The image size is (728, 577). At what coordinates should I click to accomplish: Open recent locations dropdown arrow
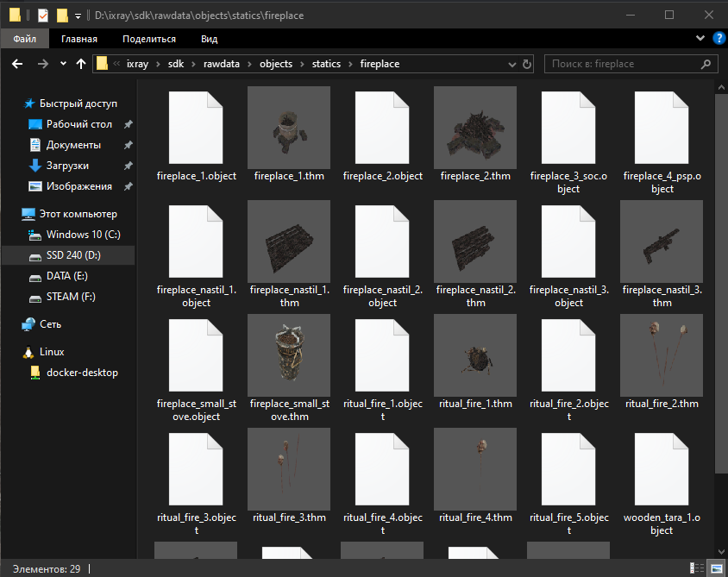pyautogui.click(x=63, y=64)
